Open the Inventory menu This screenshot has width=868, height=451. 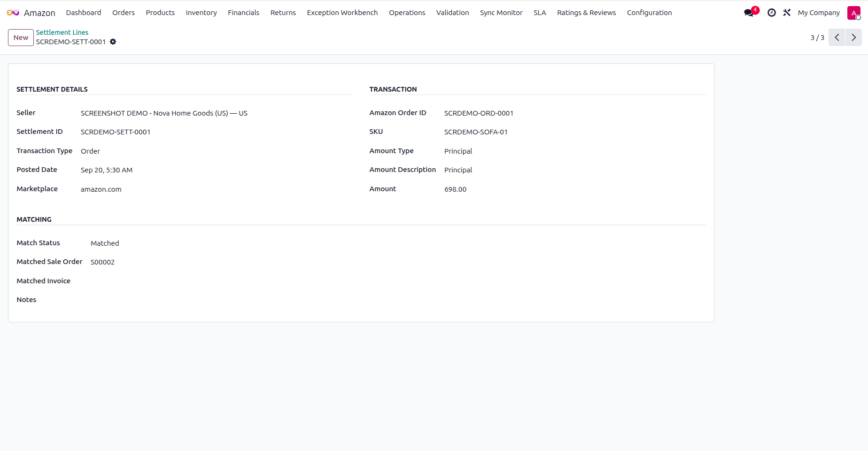tap(201, 13)
